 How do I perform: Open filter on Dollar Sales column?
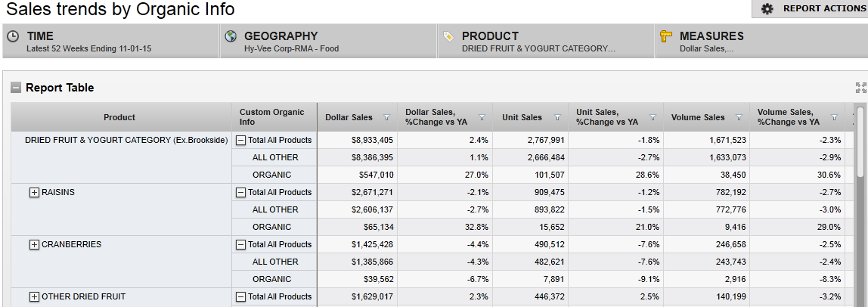(x=387, y=118)
